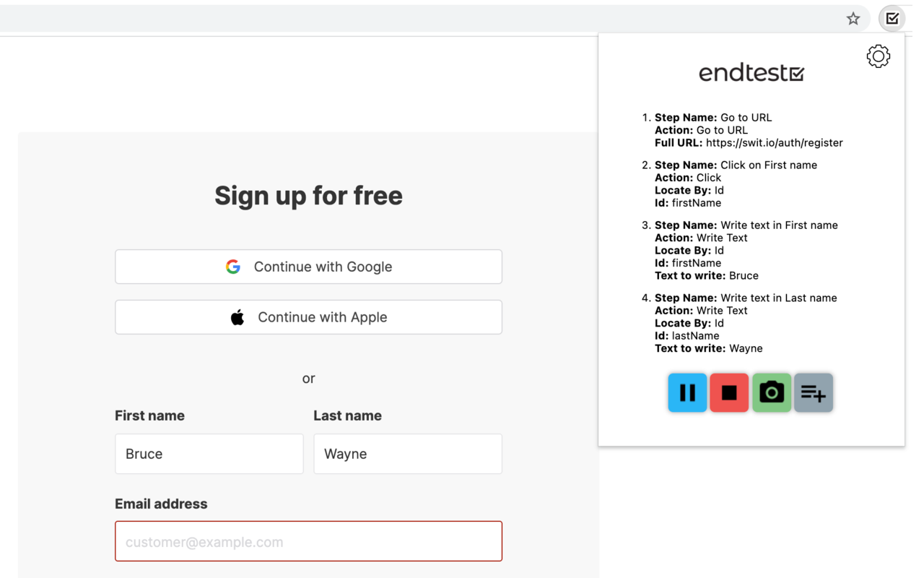Click the First name field containing Bruce
The height and width of the screenshot is (578, 924).
(209, 454)
